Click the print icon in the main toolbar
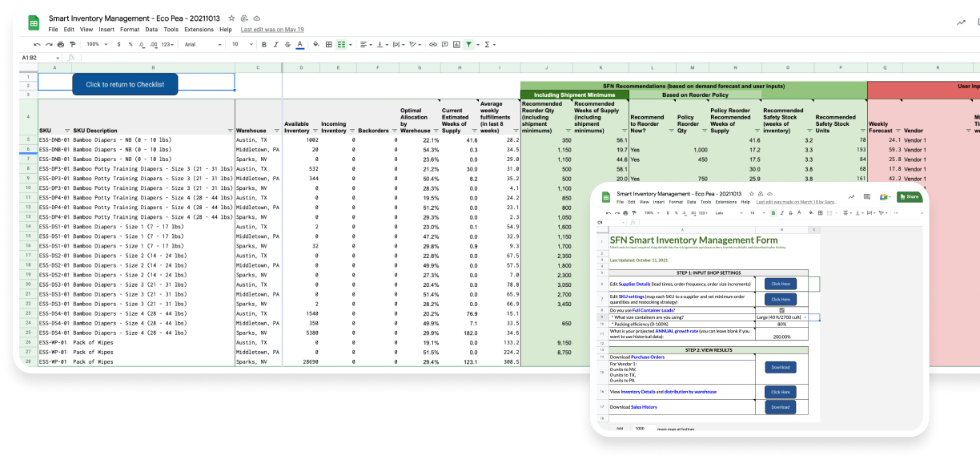The image size is (980, 460). point(62,45)
